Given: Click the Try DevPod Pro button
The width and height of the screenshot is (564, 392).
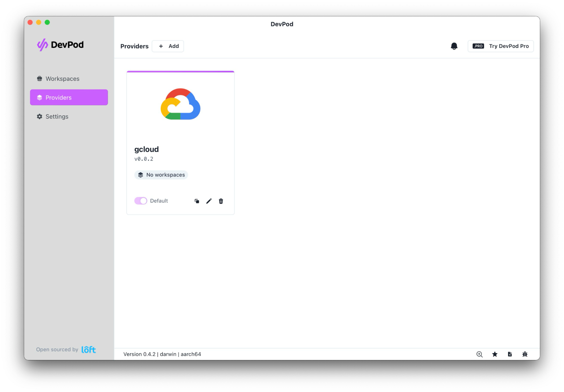Looking at the screenshot, I should [x=501, y=46].
